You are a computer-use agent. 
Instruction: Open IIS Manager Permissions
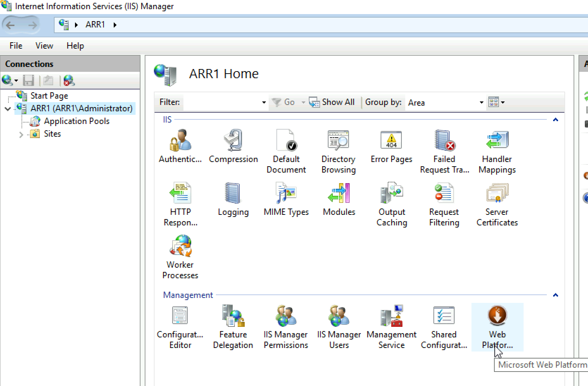point(286,327)
